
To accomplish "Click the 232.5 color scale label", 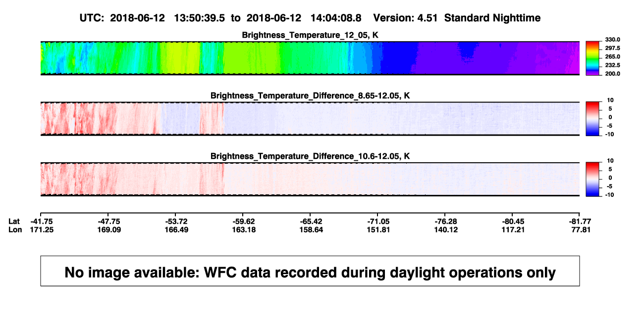I will 613,65.
